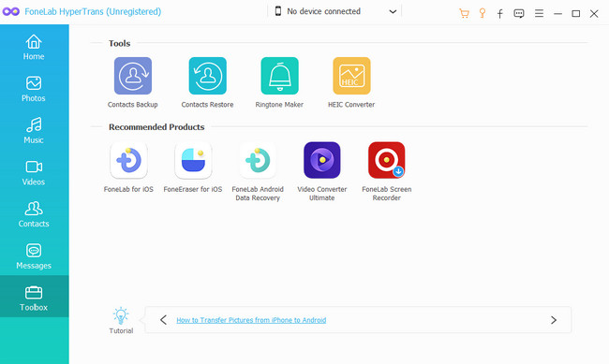Click the register key icon

482,14
